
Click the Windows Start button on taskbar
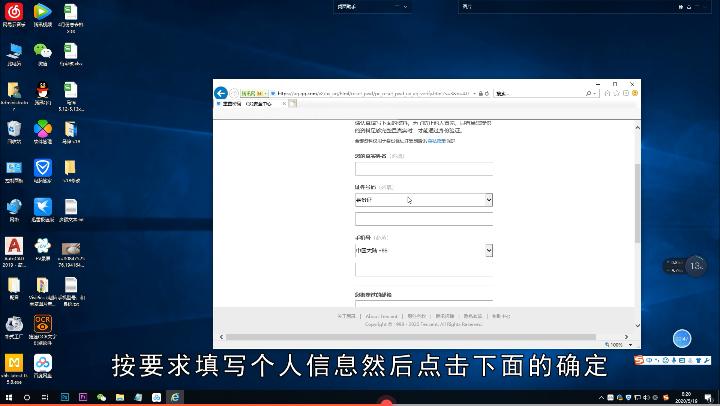(x=8, y=397)
